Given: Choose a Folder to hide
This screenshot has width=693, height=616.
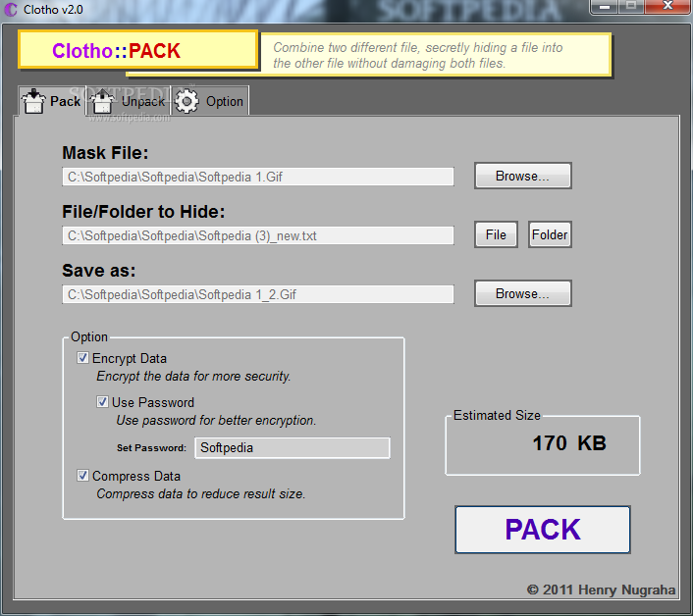Looking at the screenshot, I should 550,234.
